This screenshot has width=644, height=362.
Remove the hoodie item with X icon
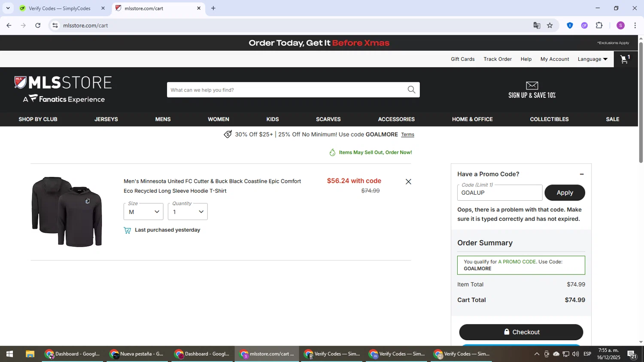408,182
